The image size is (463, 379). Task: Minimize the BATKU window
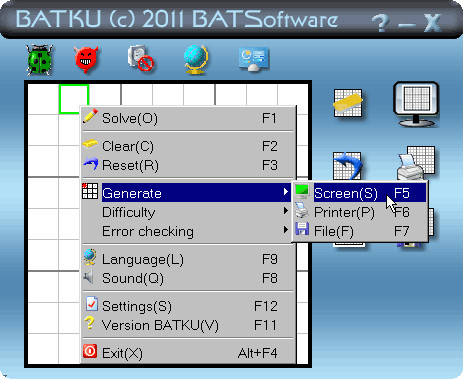click(x=407, y=25)
